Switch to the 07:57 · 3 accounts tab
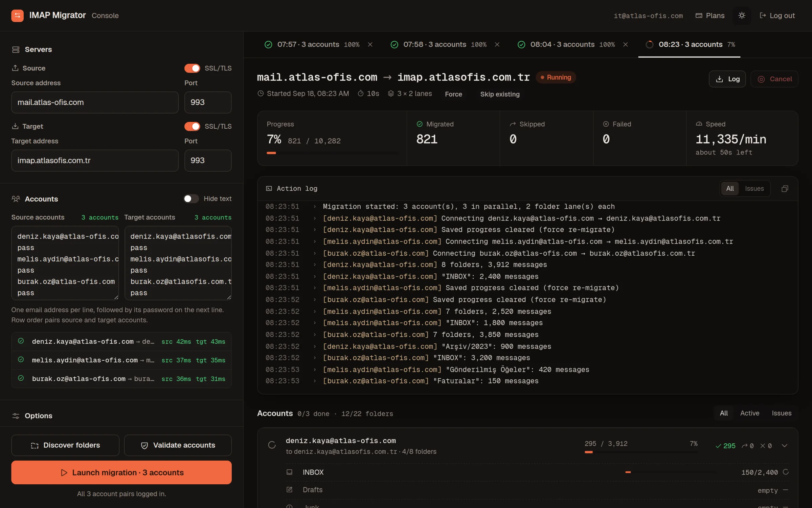The height and width of the screenshot is (508, 812). click(x=313, y=45)
